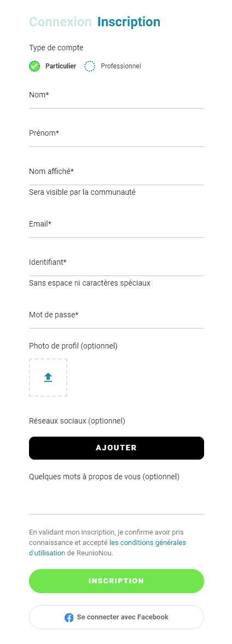Click the Facebook logo icon
This screenshot has height=644, width=232.
coord(69,617)
